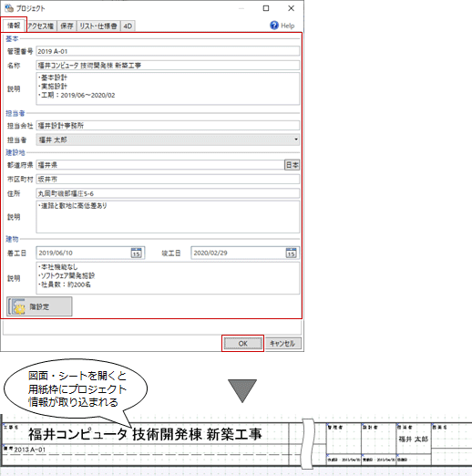Screen dimensions: 472x476
Task: Click the blue Help question mark icon
Action: point(274,26)
